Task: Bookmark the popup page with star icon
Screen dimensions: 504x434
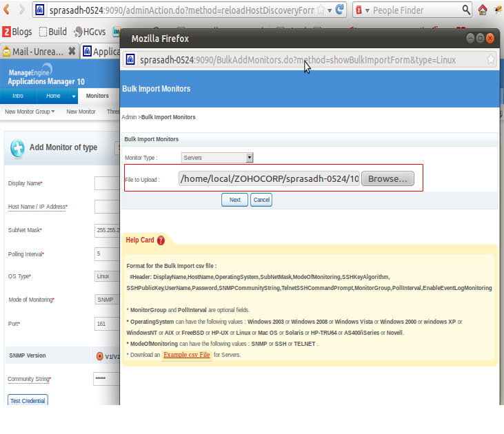Action: [490, 59]
